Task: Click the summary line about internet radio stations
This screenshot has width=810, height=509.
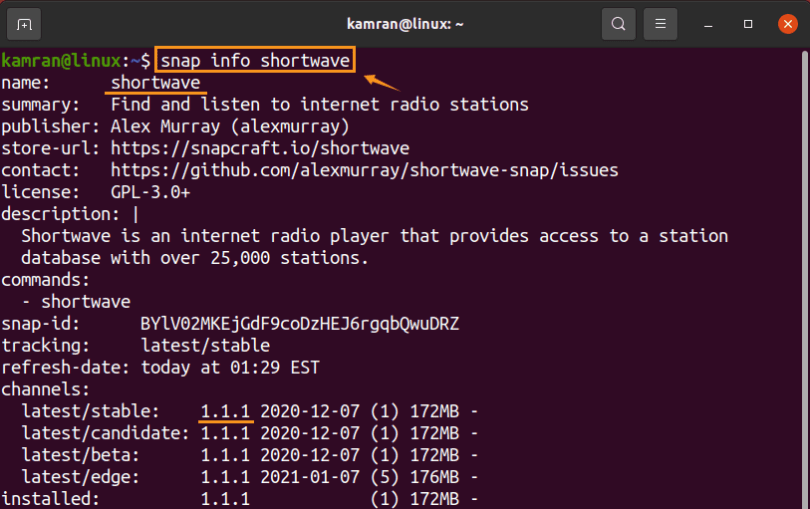Action: (319, 104)
